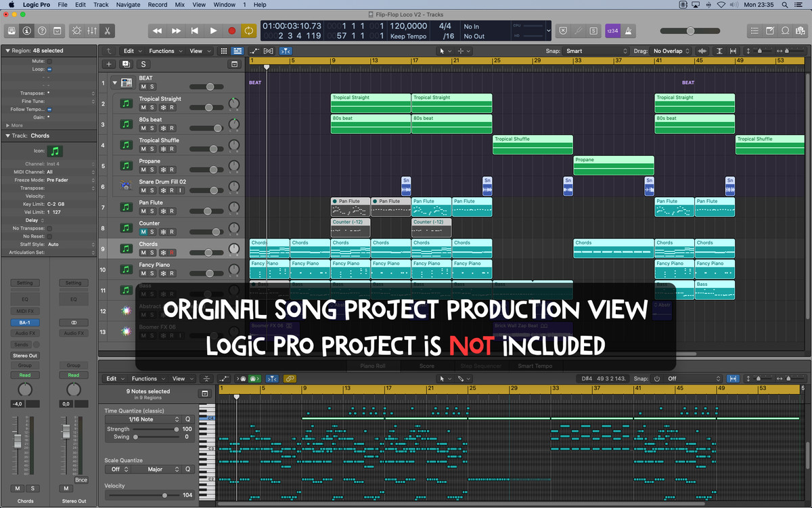The width and height of the screenshot is (812, 508).
Task: Switch to grid view icon in Tracks toolbar
Action: (224, 51)
